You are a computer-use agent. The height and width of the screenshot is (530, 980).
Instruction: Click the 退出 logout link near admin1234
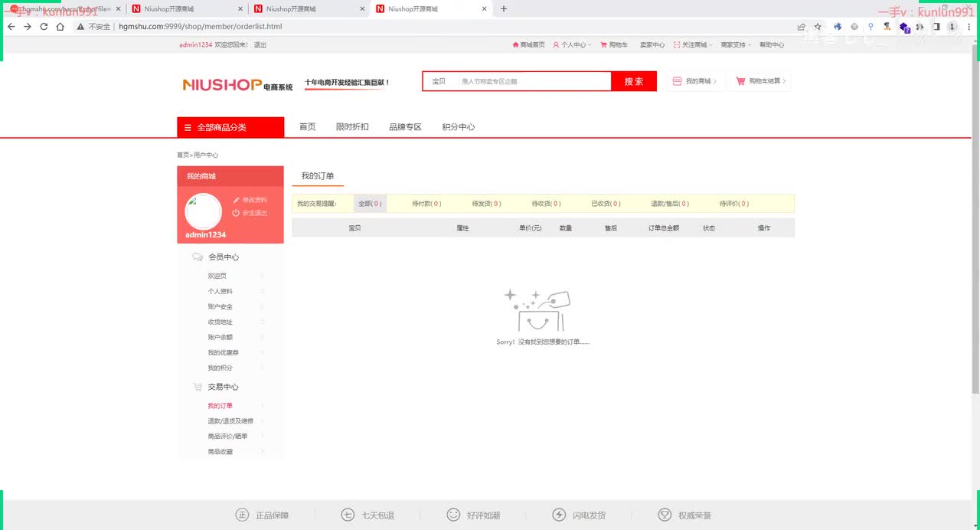[x=260, y=45]
